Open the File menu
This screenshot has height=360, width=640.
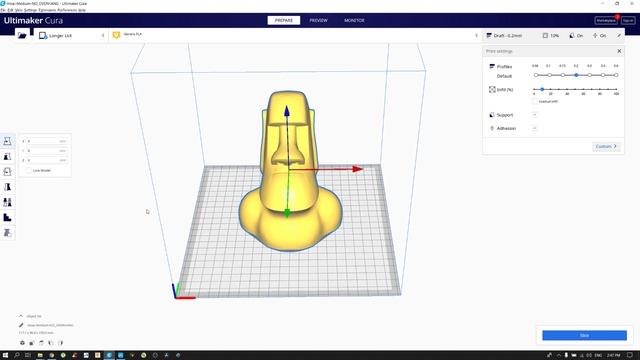coord(3,10)
